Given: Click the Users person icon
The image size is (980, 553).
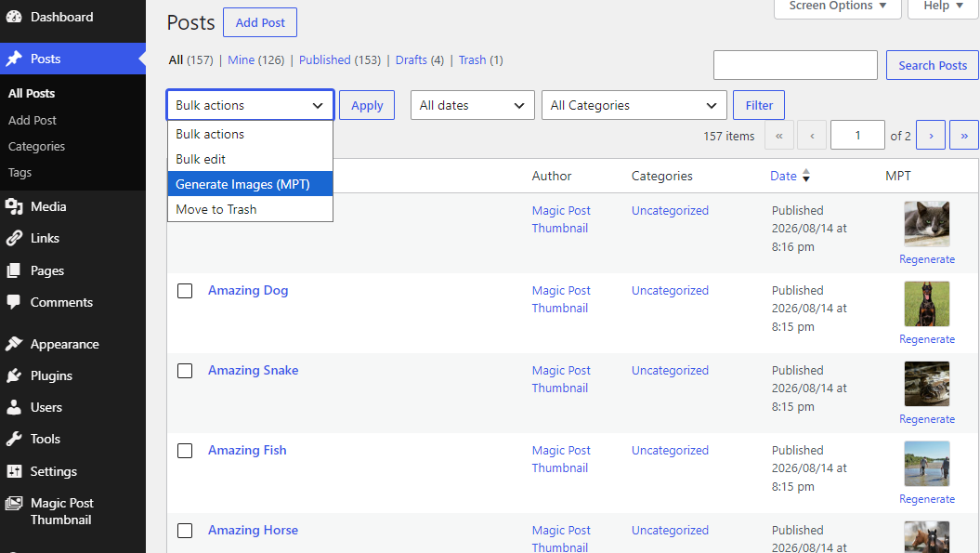Looking at the screenshot, I should (14, 407).
